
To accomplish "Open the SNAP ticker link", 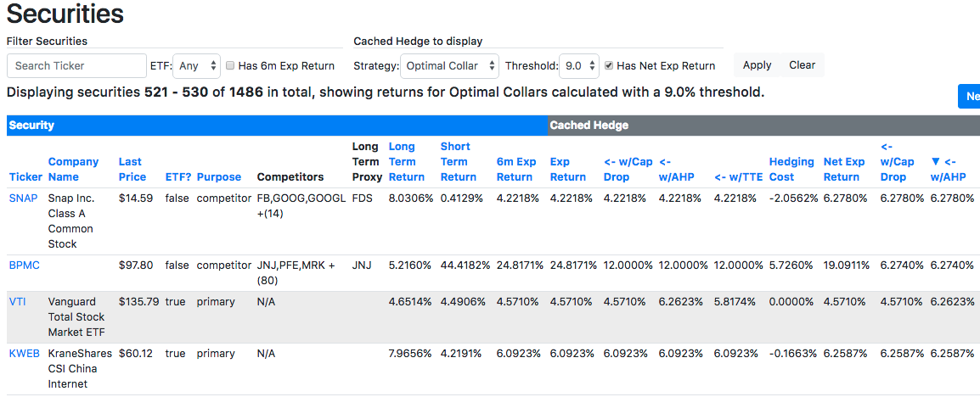I will click(x=23, y=198).
